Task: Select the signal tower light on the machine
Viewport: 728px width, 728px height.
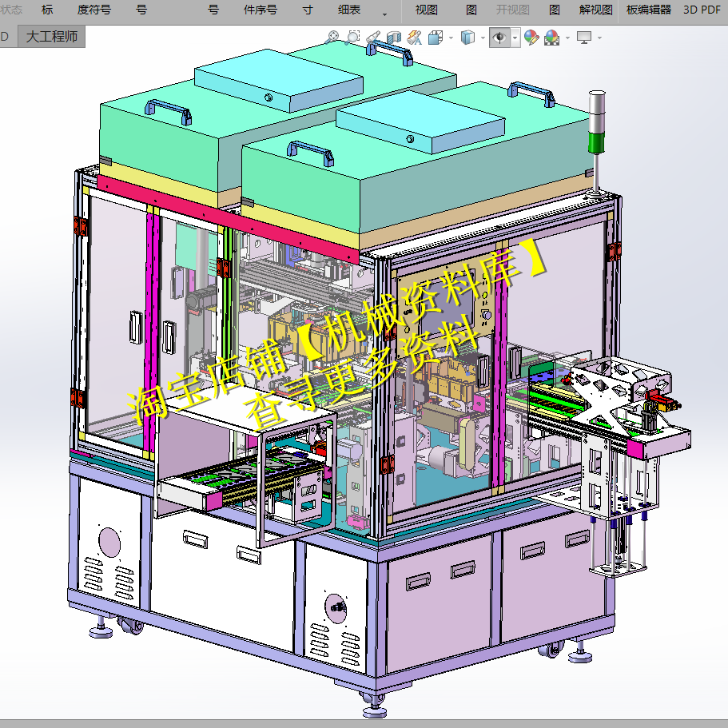Action: coord(597,144)
